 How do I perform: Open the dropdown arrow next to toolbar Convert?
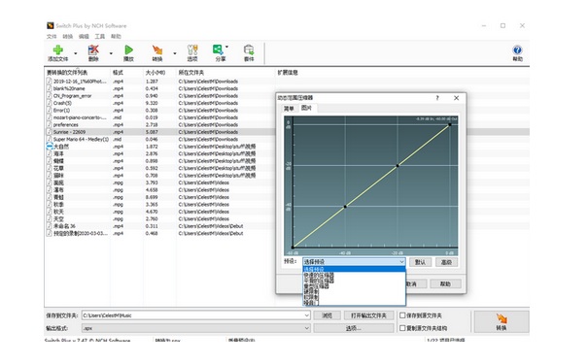(x=175, y=53)
